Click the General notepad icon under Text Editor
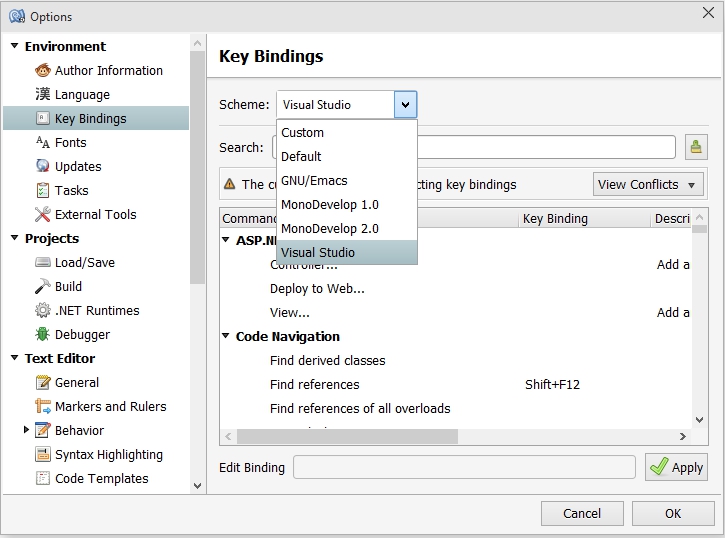Screen dimensions: 725x538 [x=43, y=382]
